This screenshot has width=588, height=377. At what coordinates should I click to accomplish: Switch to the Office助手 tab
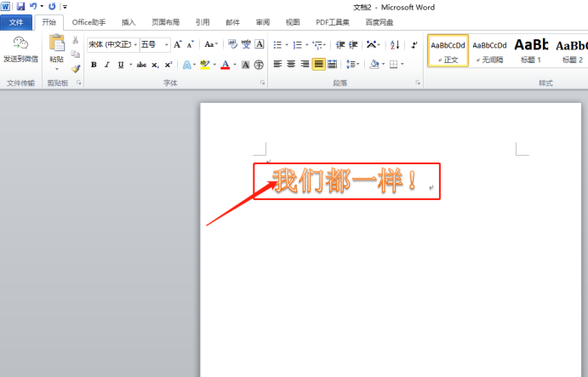click(88, 22)
